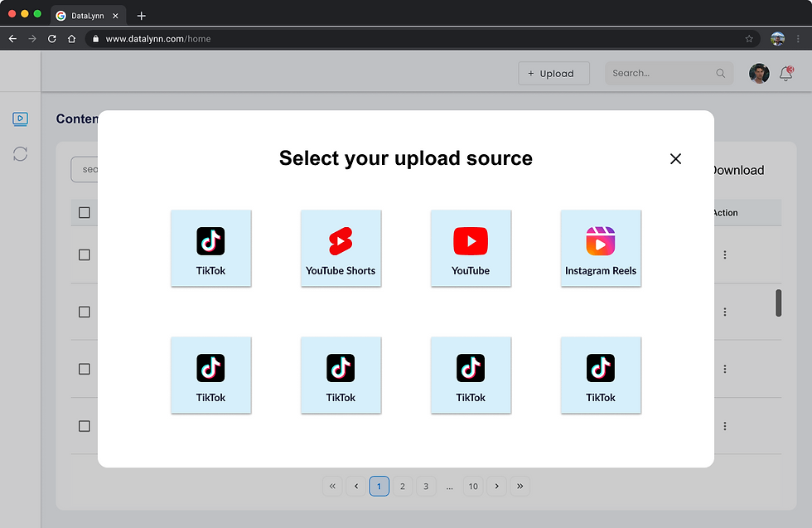Go to previous page arrow
Screen dimensions: 812x528
355,486
